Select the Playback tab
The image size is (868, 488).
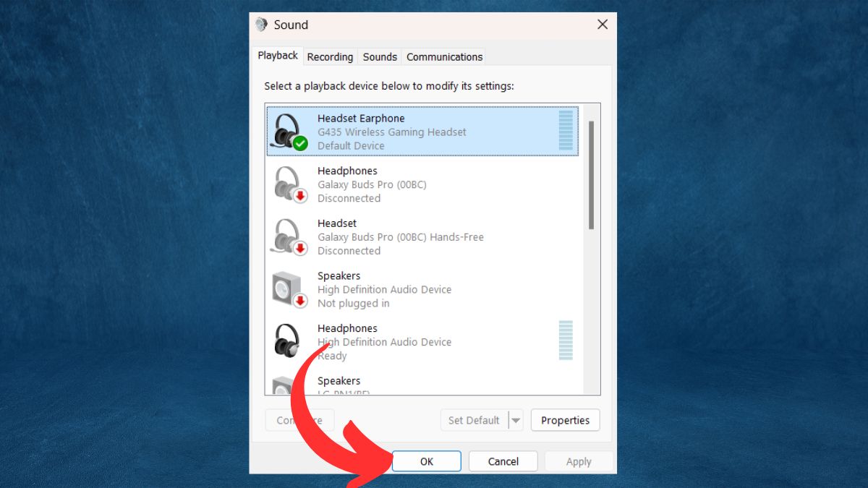click(x=278, y=56)
